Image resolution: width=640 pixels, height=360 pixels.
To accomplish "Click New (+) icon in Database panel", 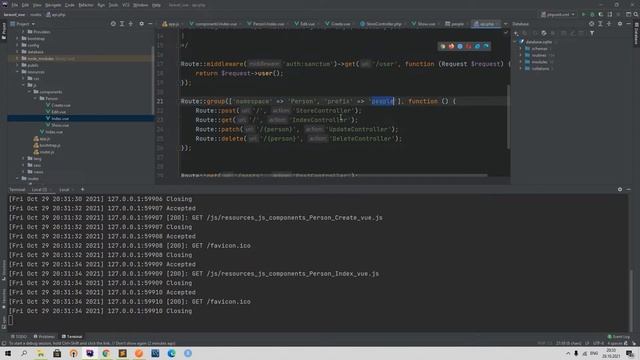I will [516, 33].
